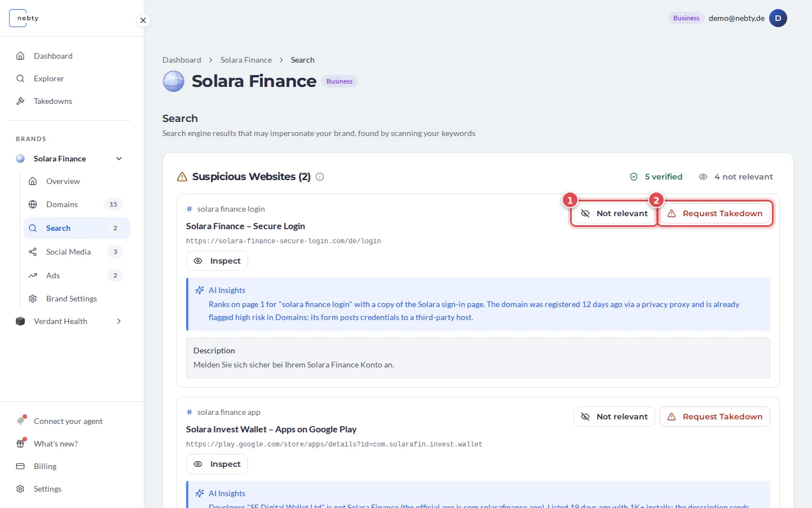Inspect the Solara Finance Secure Login result
Viewport: 812px width, 508px height.
[217, 261]
